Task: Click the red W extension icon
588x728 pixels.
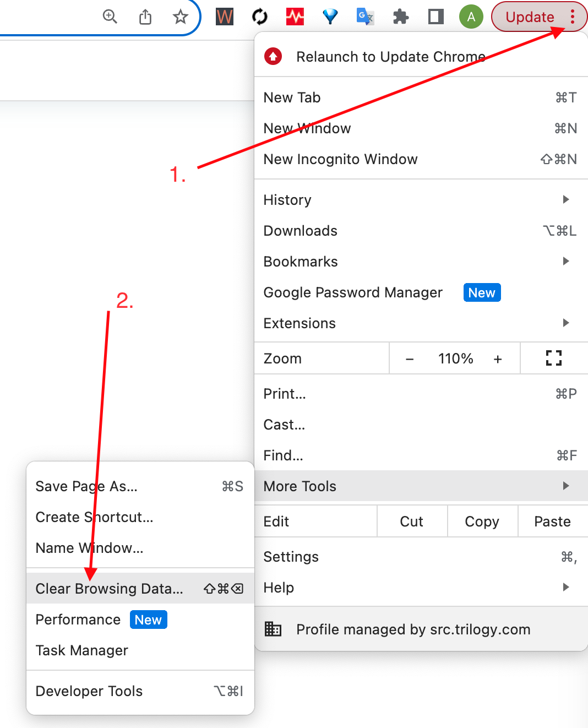Action: click(x=225, y=17)
